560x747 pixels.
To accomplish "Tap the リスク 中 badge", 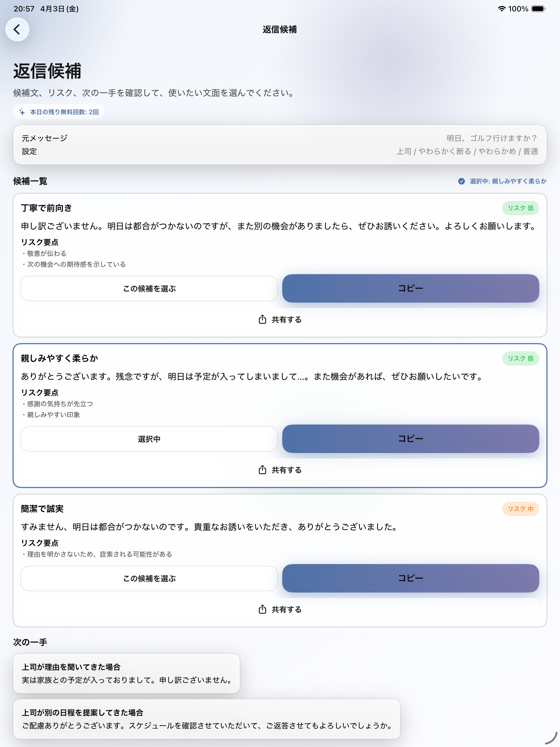I will (520, 509).
